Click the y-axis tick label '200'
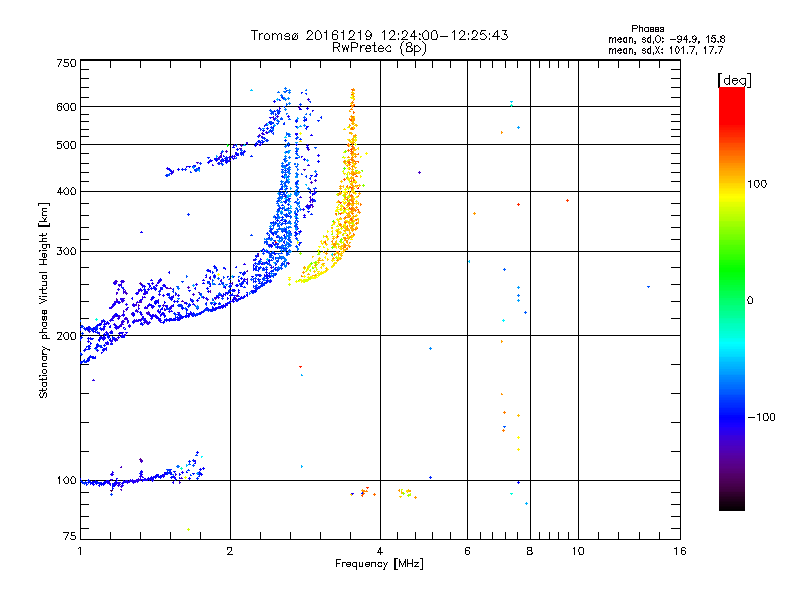 (66, 336)
